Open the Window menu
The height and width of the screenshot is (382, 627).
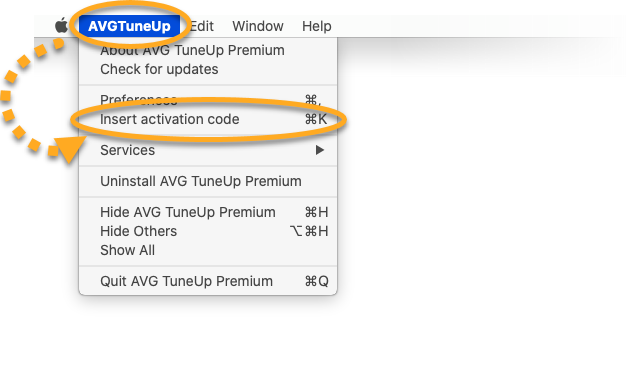[x=258, y=26]
